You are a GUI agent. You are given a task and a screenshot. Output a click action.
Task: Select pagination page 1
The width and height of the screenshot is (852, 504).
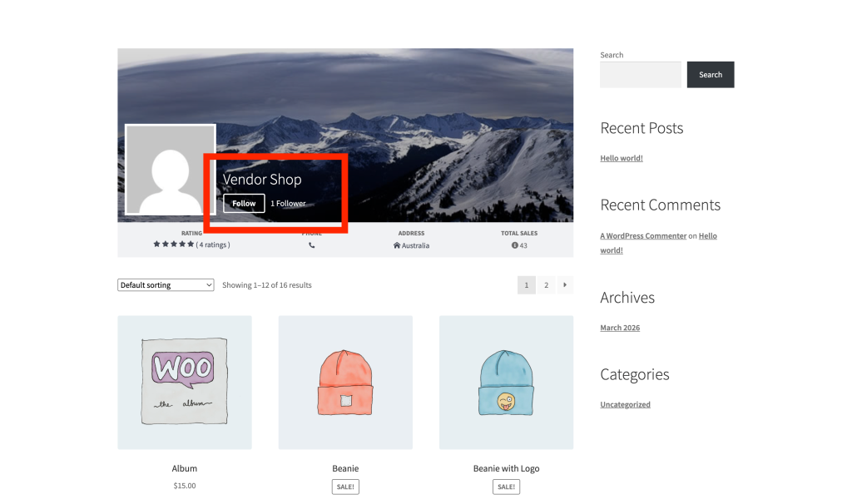(526, 285)
